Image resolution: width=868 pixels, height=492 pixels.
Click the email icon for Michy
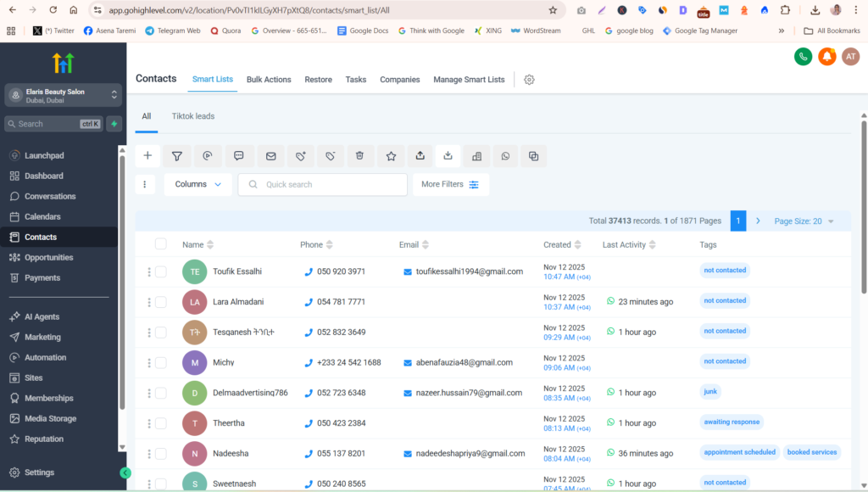point(408,363)
